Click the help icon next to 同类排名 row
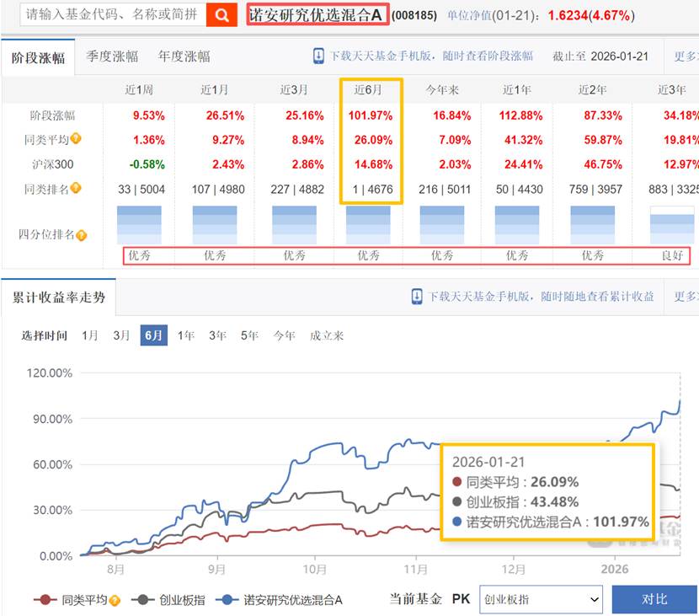The image size is (699, 616). click(77, 188)
